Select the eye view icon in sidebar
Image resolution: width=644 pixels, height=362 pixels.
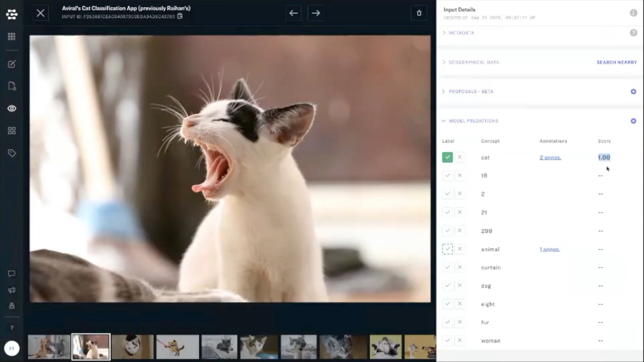click(x=12, y=108)
